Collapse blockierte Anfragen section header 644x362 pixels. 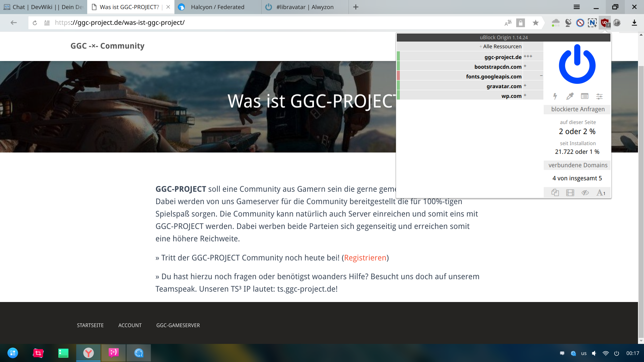coord(578,109)
